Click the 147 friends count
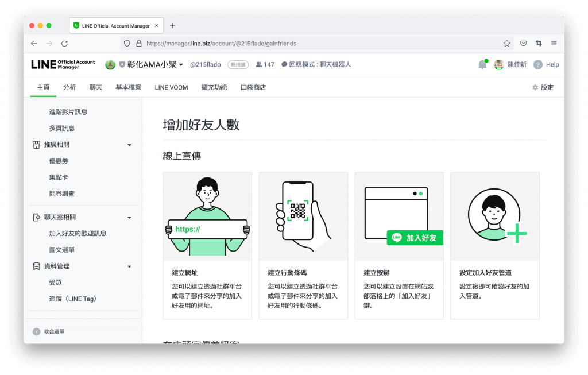Screen dimensions: 588x375 pos(265,64)
